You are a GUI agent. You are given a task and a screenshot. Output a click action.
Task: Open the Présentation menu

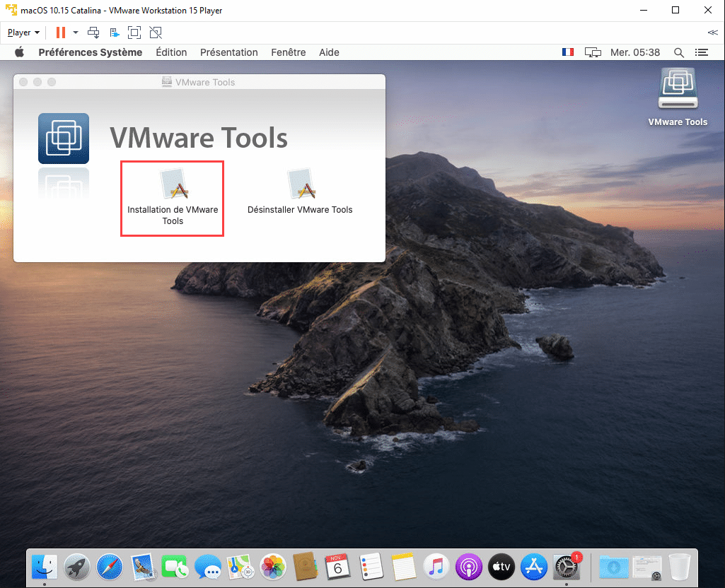[229, 52]
